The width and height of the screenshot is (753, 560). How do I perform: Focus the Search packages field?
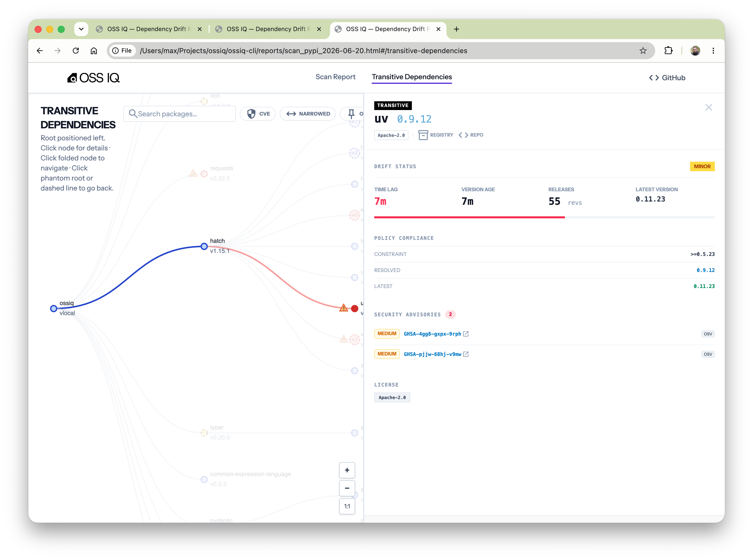click(179, 114)
